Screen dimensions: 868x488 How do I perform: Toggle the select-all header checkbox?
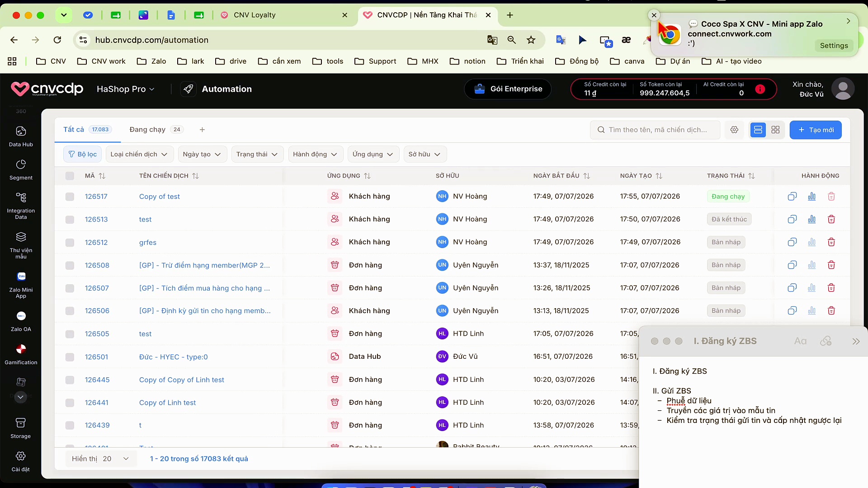[x=70, y=176]
